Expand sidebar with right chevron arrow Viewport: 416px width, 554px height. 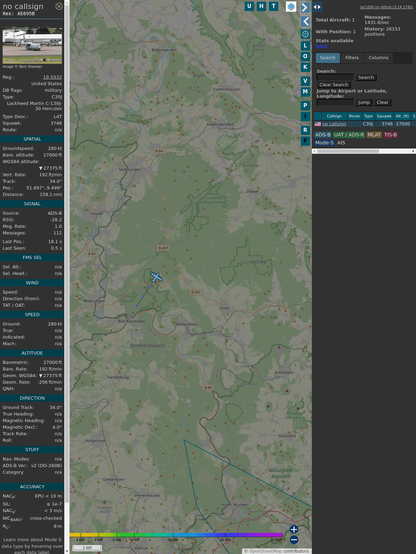click(x=305, y=7)
